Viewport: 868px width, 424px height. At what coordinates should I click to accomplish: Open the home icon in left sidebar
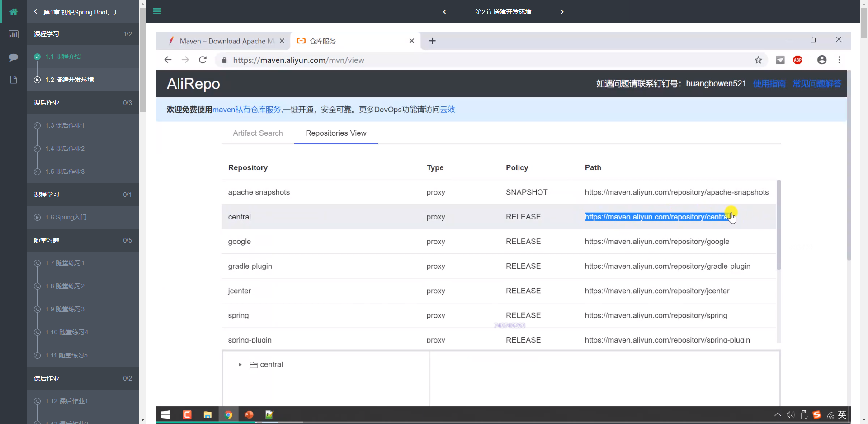pos(14,12)
